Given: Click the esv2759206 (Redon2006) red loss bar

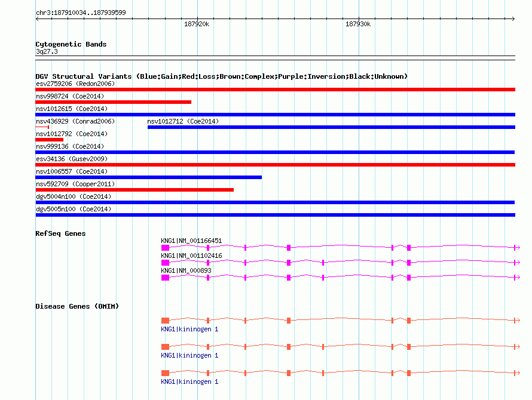Looking at the screenshot, I should coord(275,90).
